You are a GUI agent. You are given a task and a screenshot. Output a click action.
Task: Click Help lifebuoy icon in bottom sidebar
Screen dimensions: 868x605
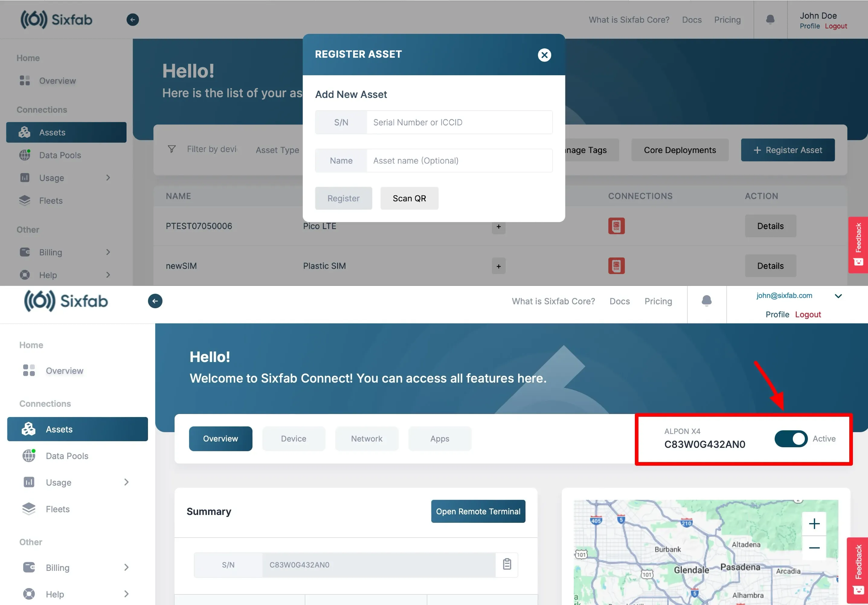(x=29, y=594)
